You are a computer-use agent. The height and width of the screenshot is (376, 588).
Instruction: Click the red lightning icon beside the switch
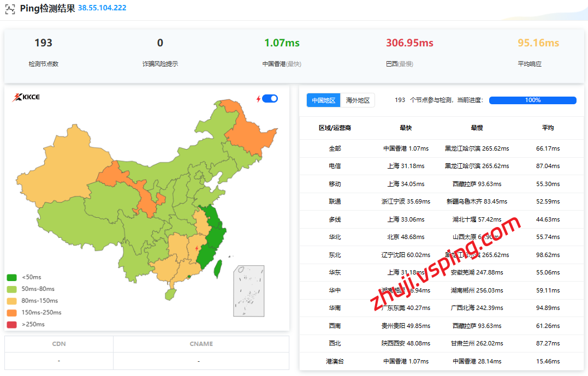pos(259,99)
